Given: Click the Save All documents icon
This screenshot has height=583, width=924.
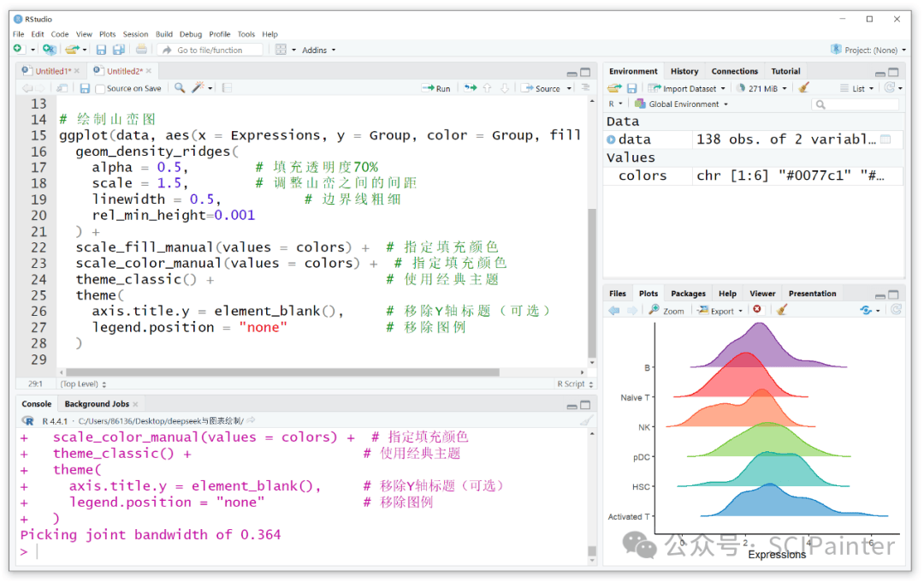Looking at the screenshot, I should [x=118, y=51].
